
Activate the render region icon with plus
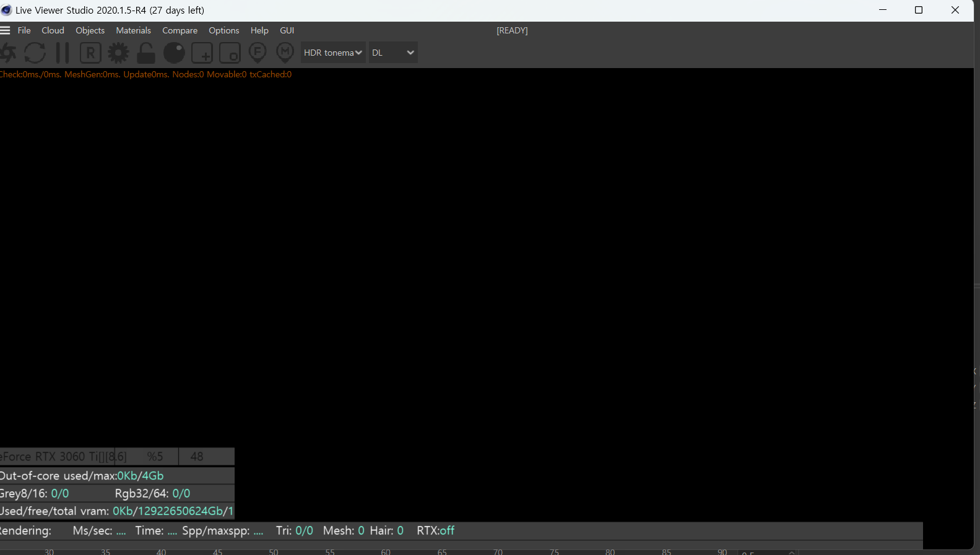pos(202,53)
